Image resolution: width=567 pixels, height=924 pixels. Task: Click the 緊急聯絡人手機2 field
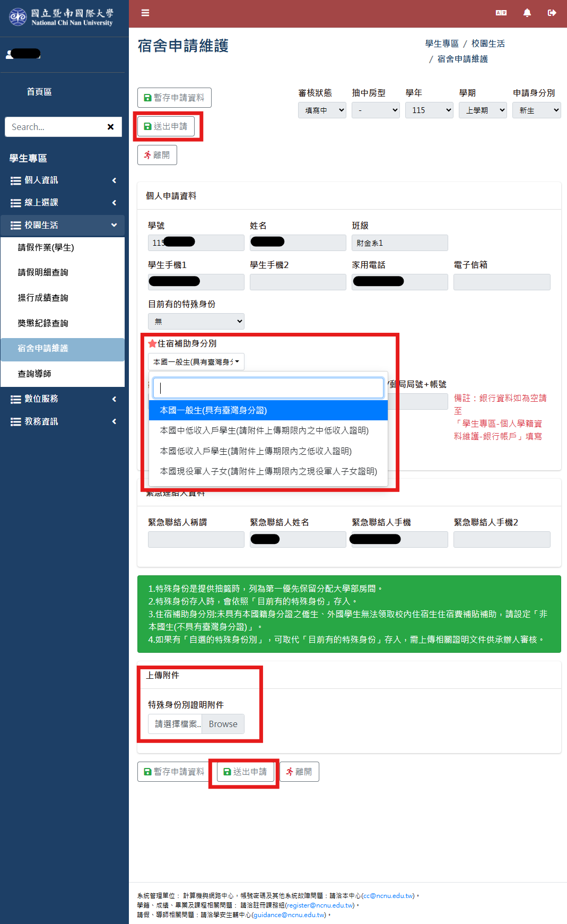pos(502,539)
